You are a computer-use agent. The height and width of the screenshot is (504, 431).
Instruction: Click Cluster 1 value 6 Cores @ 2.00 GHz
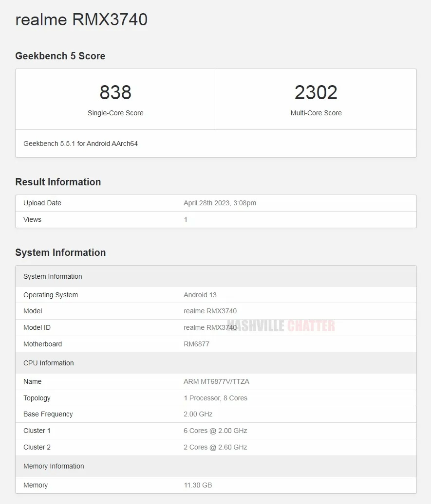pos(215,431)
